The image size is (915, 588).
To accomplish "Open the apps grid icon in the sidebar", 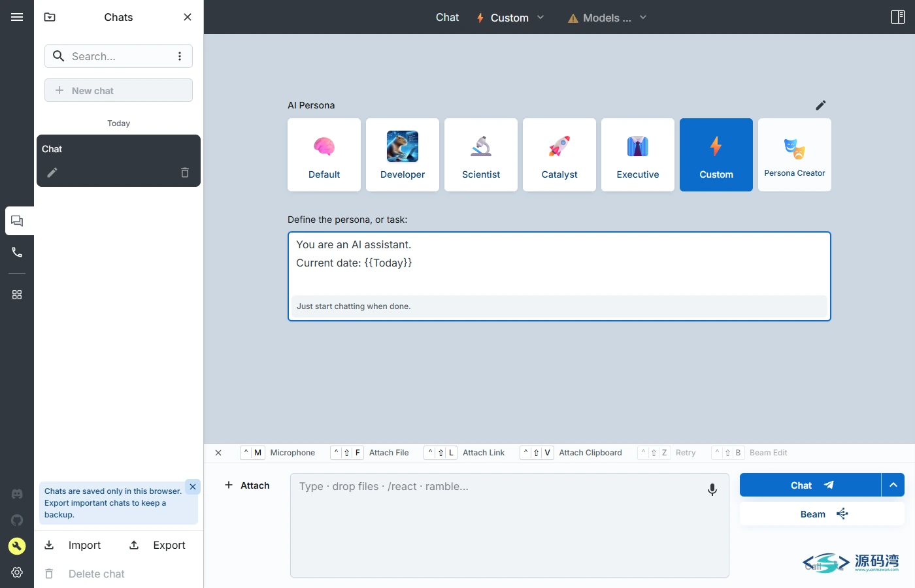I will click(x=17, y=295).
